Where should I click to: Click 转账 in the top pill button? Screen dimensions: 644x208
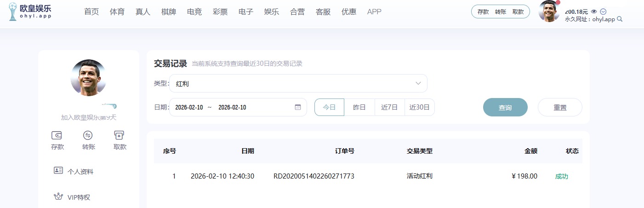click(501, 12)
